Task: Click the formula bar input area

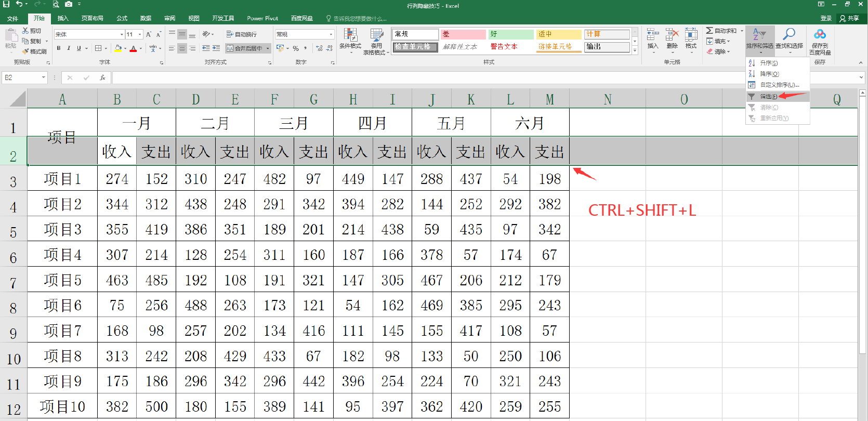Action: coord(483,77)
